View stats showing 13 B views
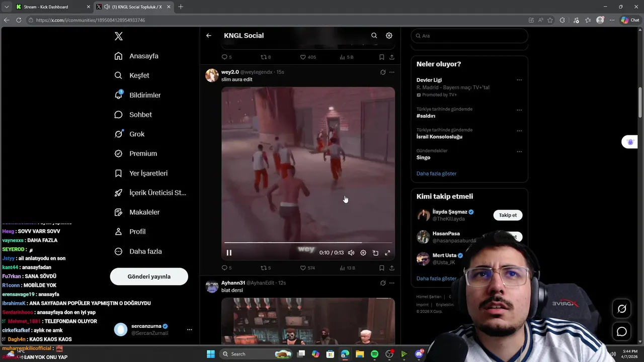 pyautogui.click(x=348, y=268)
